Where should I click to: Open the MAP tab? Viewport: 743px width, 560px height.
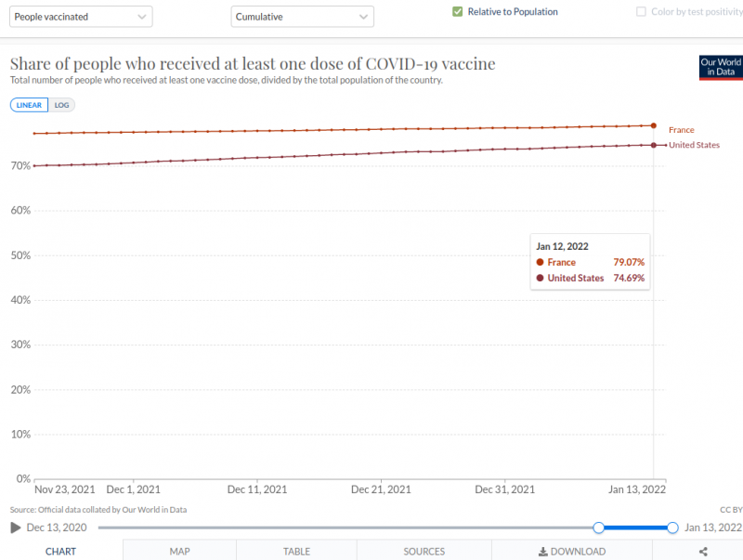click(x=179, y=552)
